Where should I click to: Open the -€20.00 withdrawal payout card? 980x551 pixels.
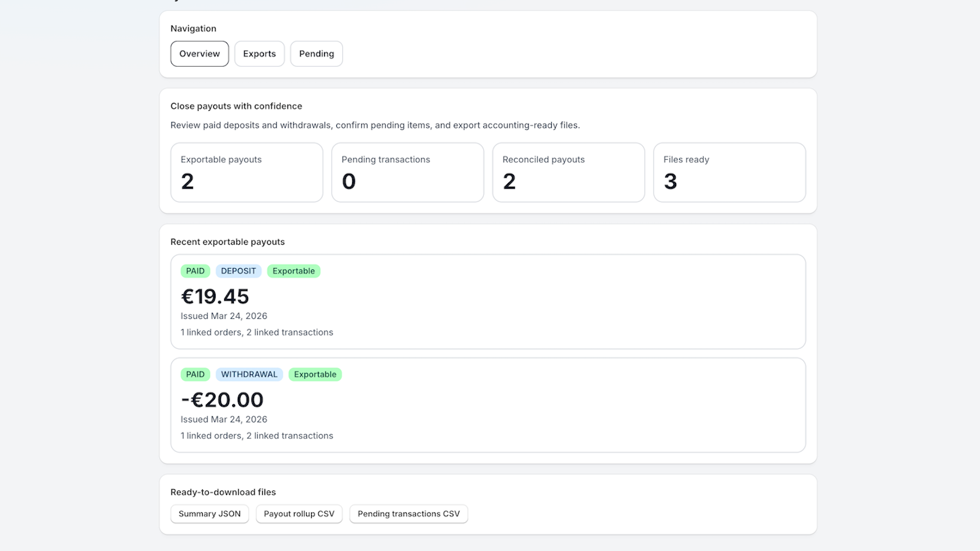click(488, 405)
